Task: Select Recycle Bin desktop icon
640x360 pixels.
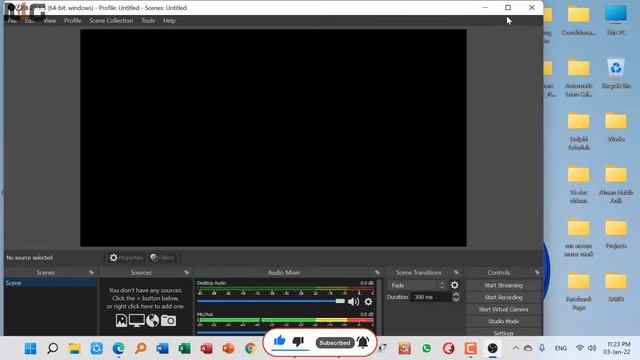Action: point(616,73)
